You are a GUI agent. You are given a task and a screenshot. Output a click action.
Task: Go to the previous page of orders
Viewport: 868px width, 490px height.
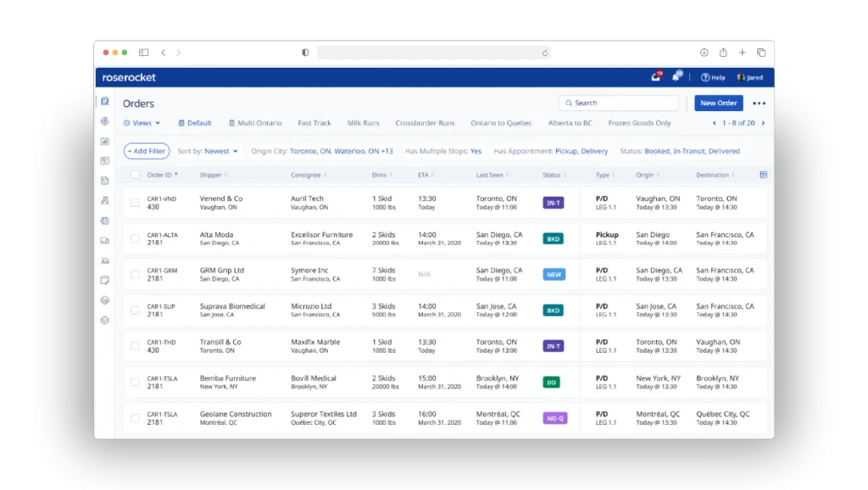tap(714, 123)
